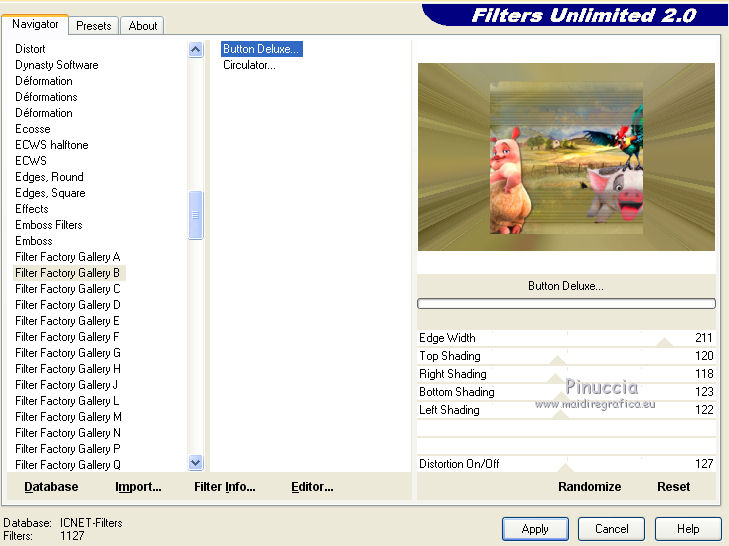The width and height of the screenshot is (729, 546).
Task: Click the Button Deluxe... title above the progress bar
Action: [x=566, y=286]
